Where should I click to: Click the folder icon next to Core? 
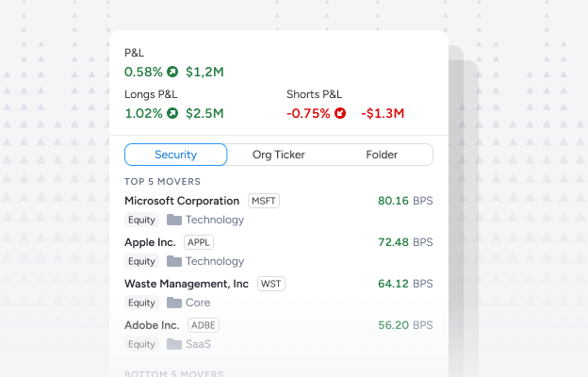pos(174,303)
